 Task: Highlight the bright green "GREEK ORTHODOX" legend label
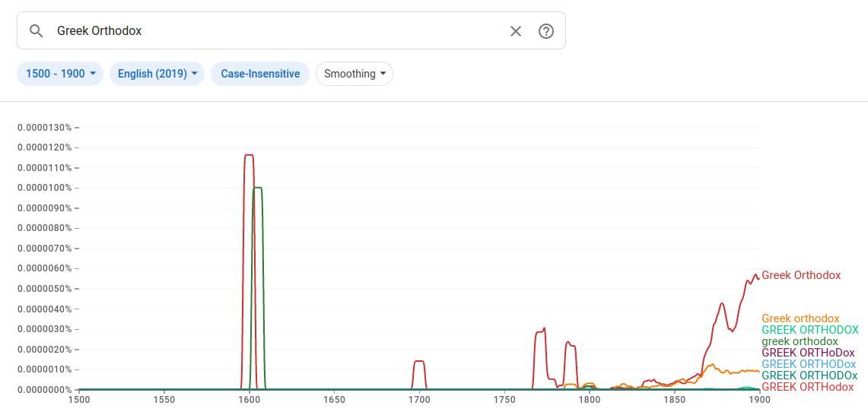coord(809,330)
